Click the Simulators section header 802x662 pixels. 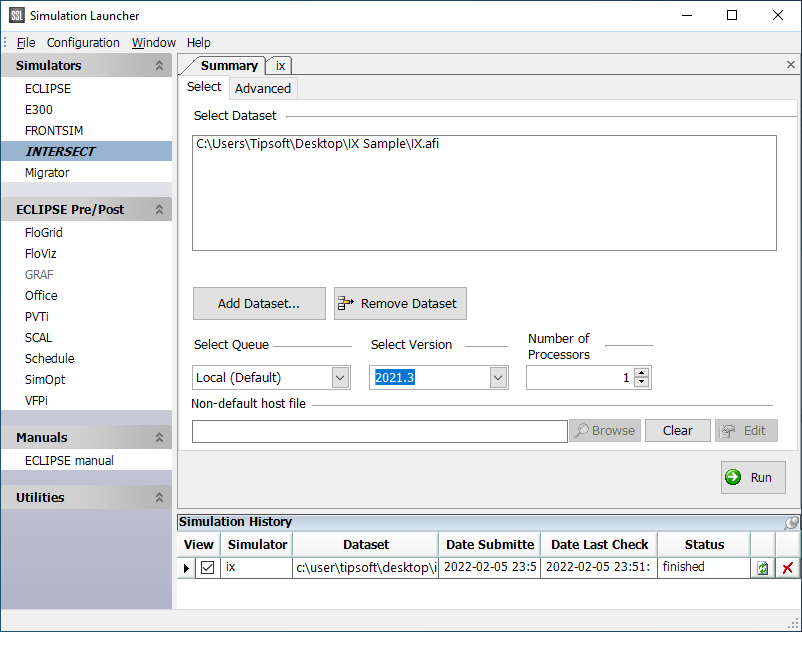(x=87, y=65)
